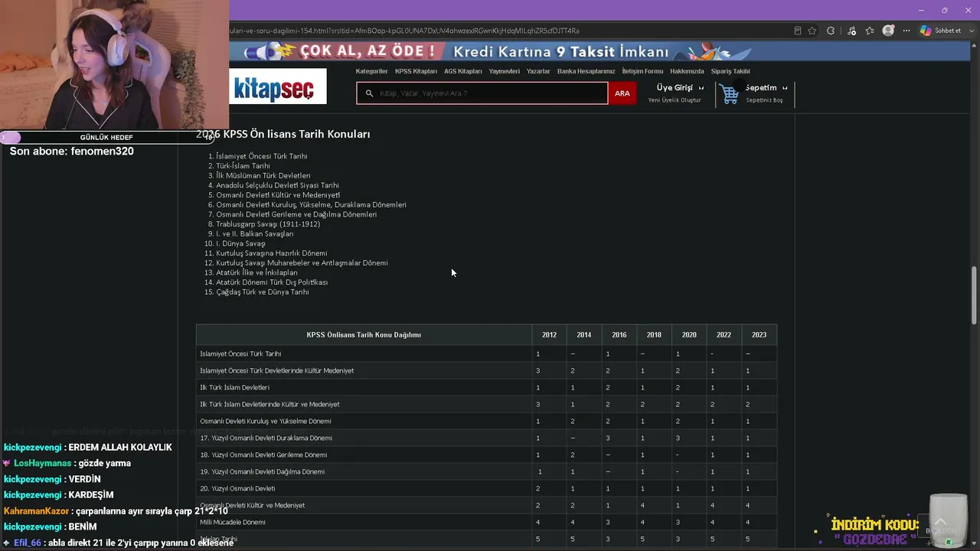980x551 pixels.
Task: Select list item Kurtuluş Savaşına Hazırlık Dönemi
Action: (272, 253)
